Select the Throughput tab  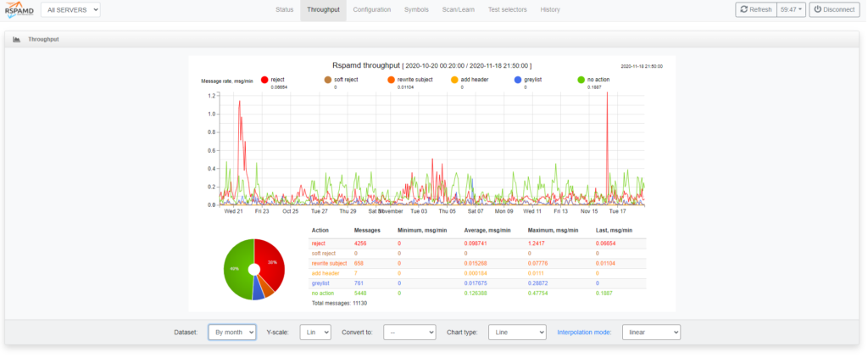click(323, 10)
